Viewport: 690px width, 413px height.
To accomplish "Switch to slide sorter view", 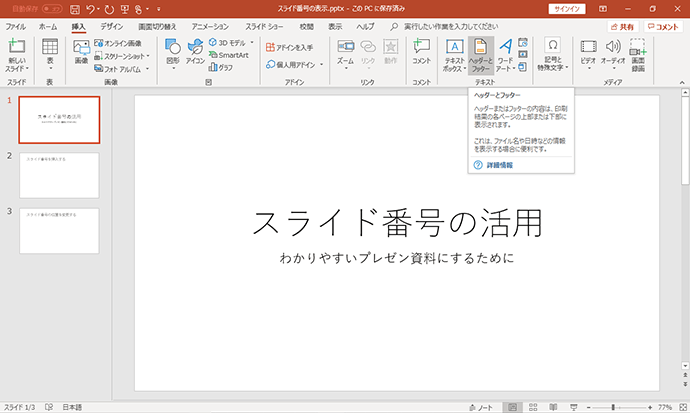I will tap(533, 407).
